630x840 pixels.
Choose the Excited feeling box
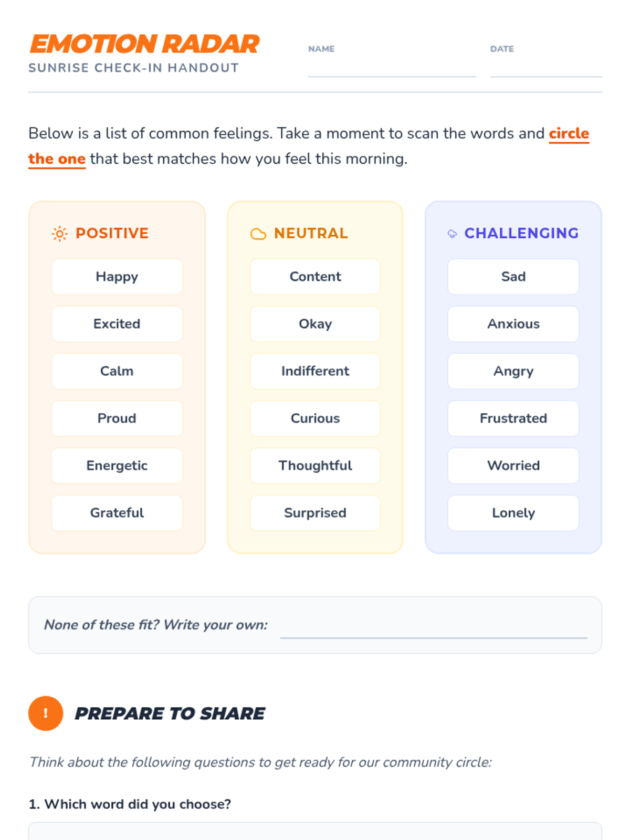coord(117,324)
